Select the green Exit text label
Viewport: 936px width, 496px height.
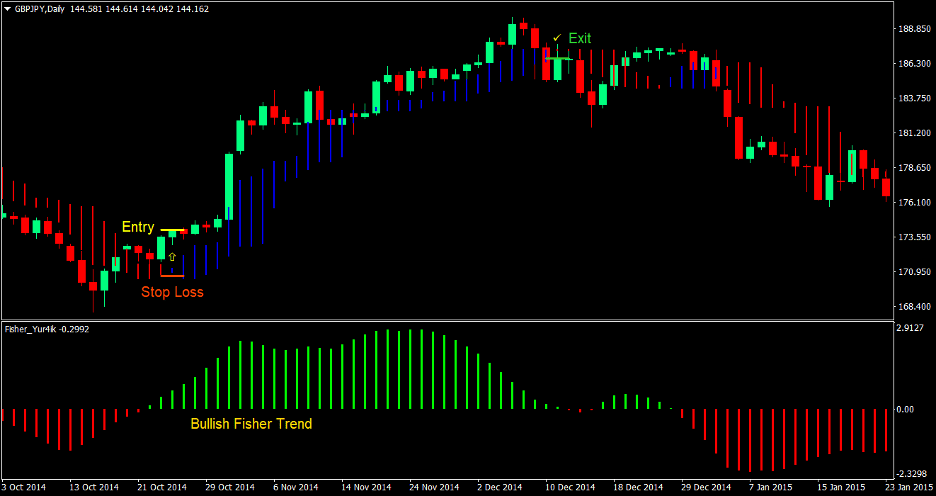tap(580, 38)
